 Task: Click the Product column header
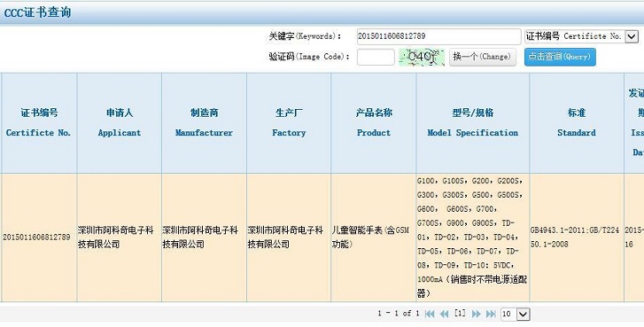374,123
